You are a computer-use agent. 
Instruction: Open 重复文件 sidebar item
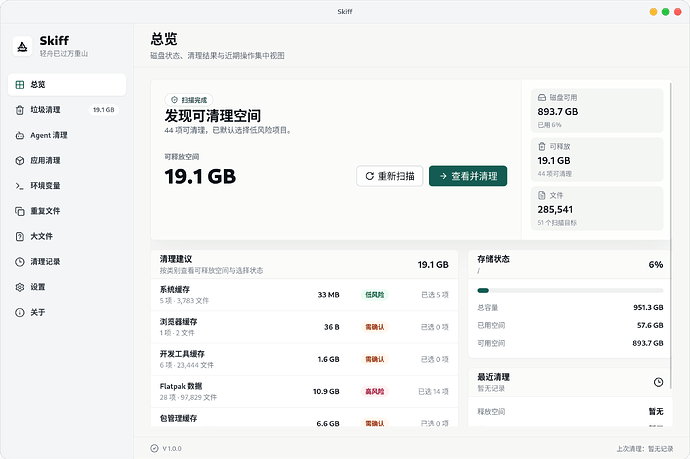coord(67,211)
